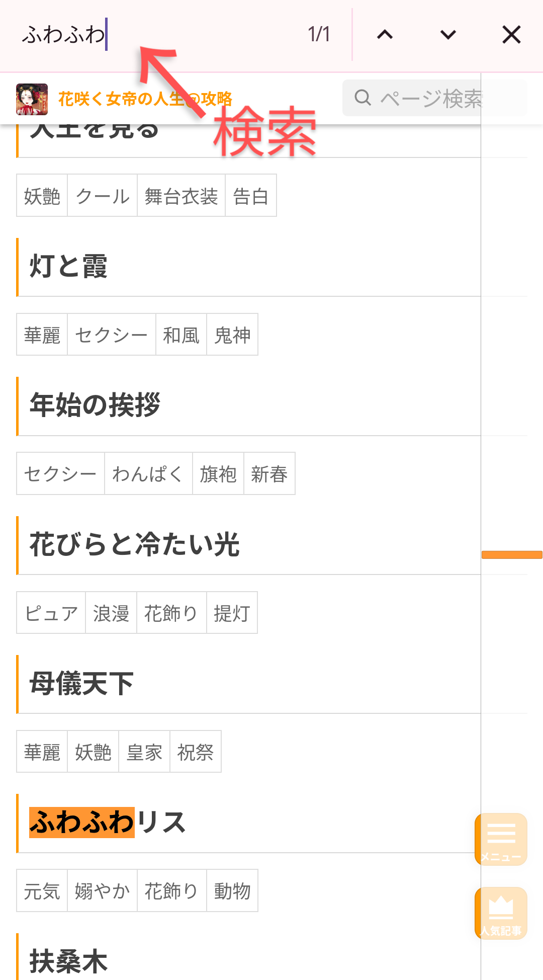This screenshot has width=543, height=980.
Task: Open the orange メニュー button
Action: pyautogui.click(x=501, y=839)
